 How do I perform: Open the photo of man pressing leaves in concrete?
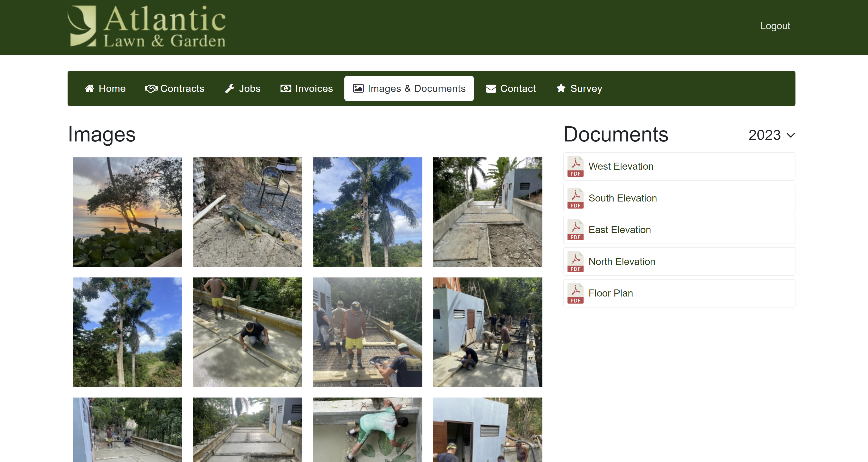click(367, 430)
